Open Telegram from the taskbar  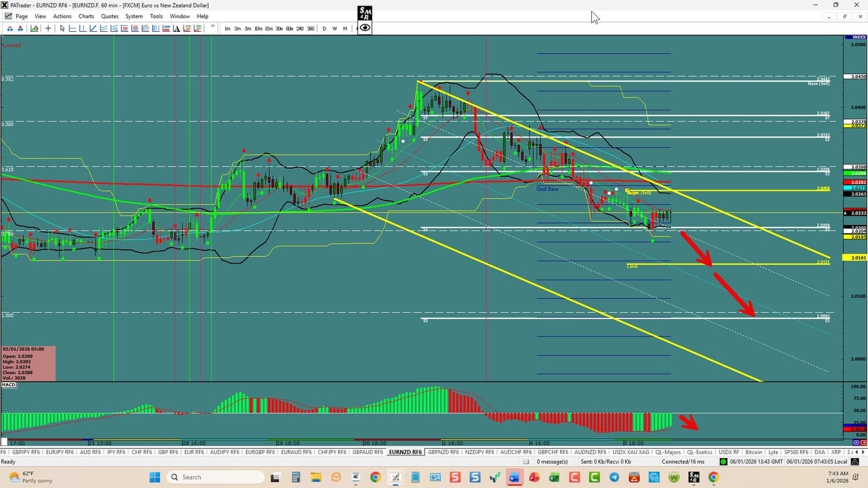pyautogui.click(x=614, y=477)
